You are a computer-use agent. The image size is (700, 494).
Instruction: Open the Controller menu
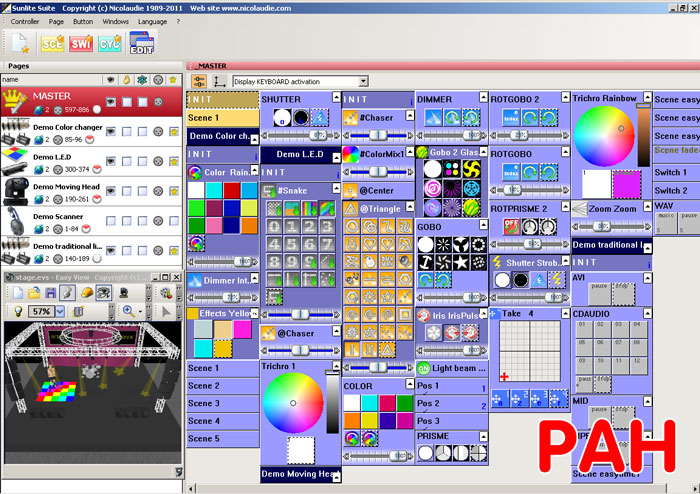25,21
